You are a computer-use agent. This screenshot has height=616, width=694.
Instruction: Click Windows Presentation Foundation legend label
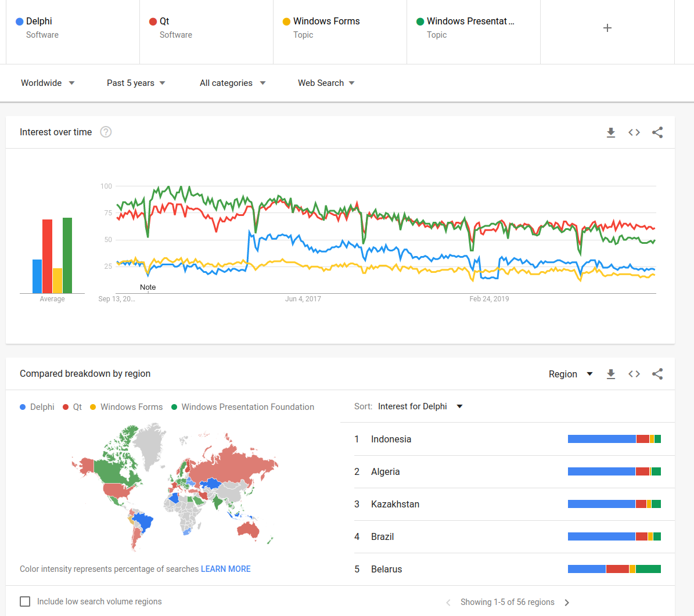pyautogui.click(x=248, y=406)
